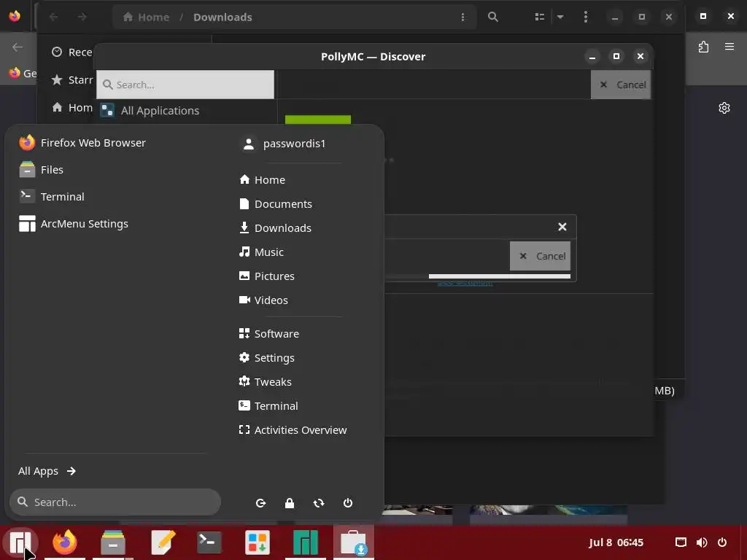Screen dimensions: 747x560
Task: Open Downloads folder shortcut in ArcMenu
Action: point(275,227)
